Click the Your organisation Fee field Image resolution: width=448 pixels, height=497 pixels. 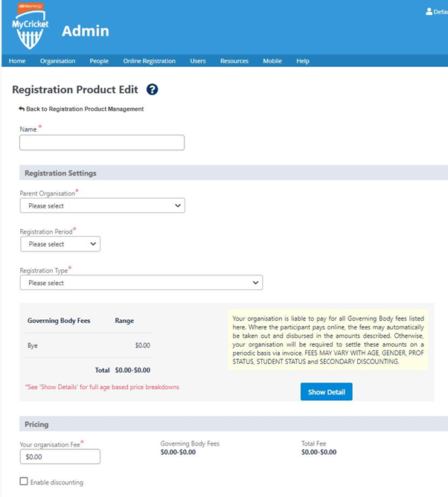60,457
